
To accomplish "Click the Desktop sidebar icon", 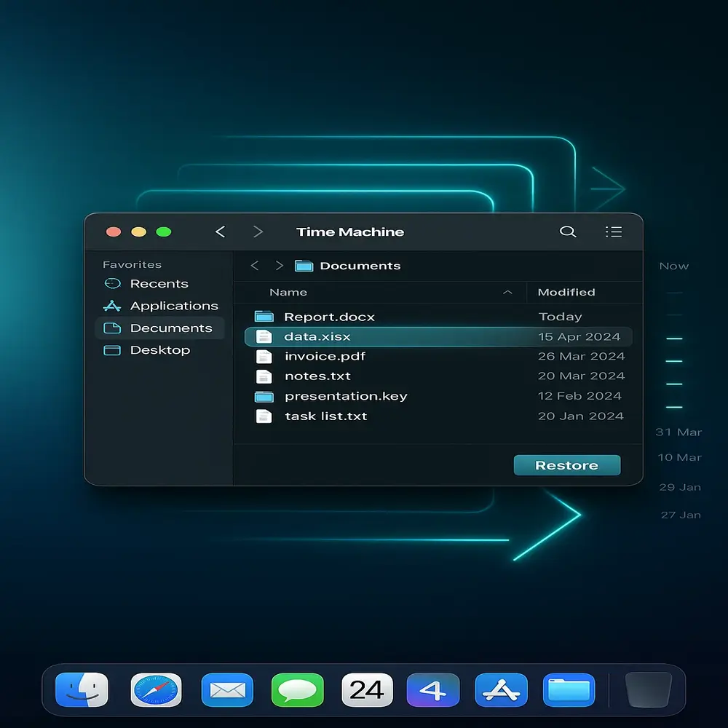I will [x=112, y=350].
